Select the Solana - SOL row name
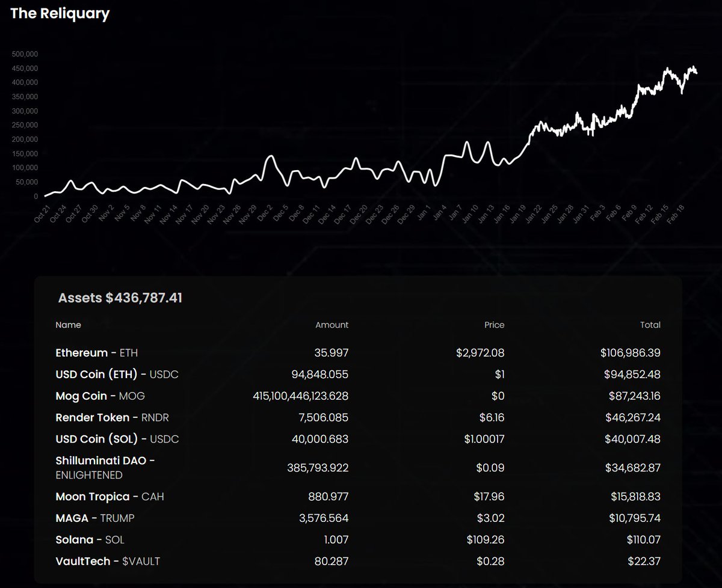 [x=90, y=540]
